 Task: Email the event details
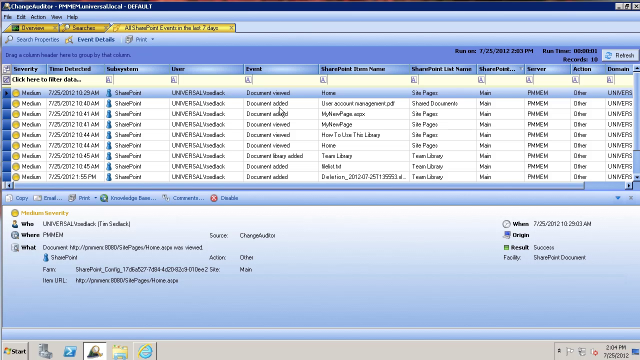pyautogui.click(x=48, y=198)
